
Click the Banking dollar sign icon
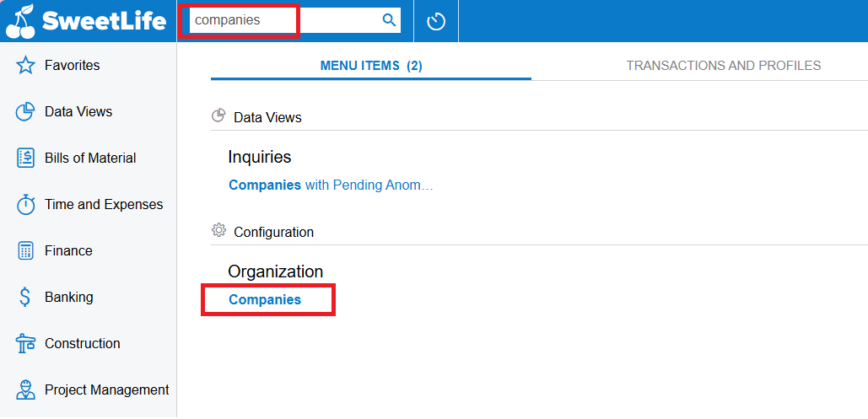click(25, 298)
